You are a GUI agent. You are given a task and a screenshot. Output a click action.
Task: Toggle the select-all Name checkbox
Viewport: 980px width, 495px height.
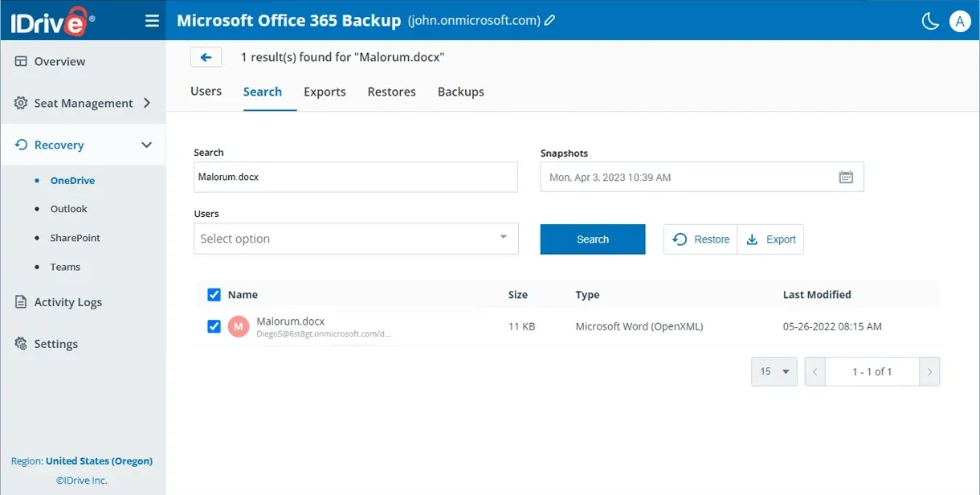[214, 295]
